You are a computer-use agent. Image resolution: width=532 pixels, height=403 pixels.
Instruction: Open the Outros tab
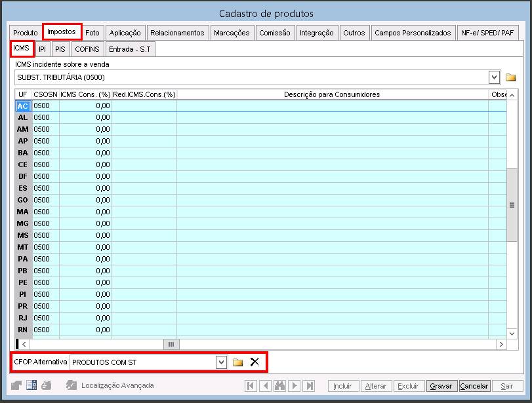click(x=354, y=33)
